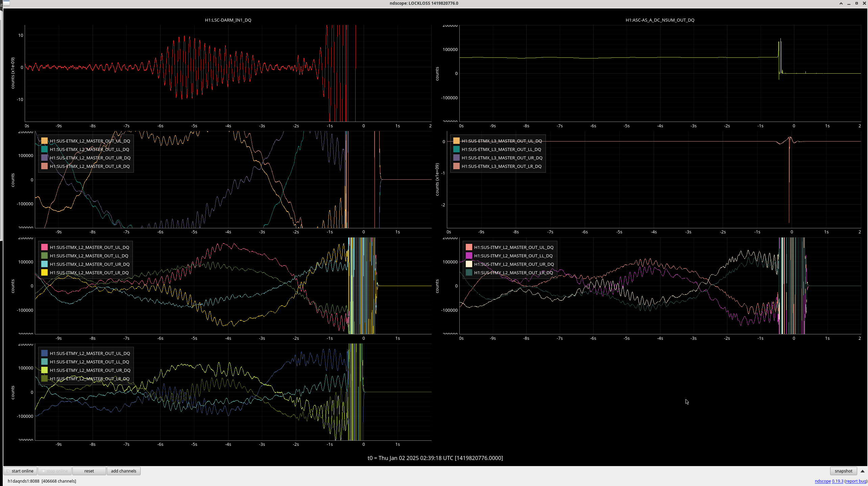This screenshot has width=868, height=486.
Task: Click legend label H1:SUS-ITMX_L2_MASTER_OUT_LR_DQ
Action: tap(89, 273)
